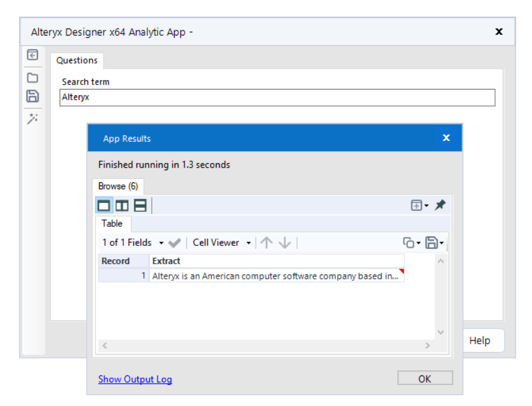Select side-by-side split view layout icon
532x406 pixels.
(122, 205)
